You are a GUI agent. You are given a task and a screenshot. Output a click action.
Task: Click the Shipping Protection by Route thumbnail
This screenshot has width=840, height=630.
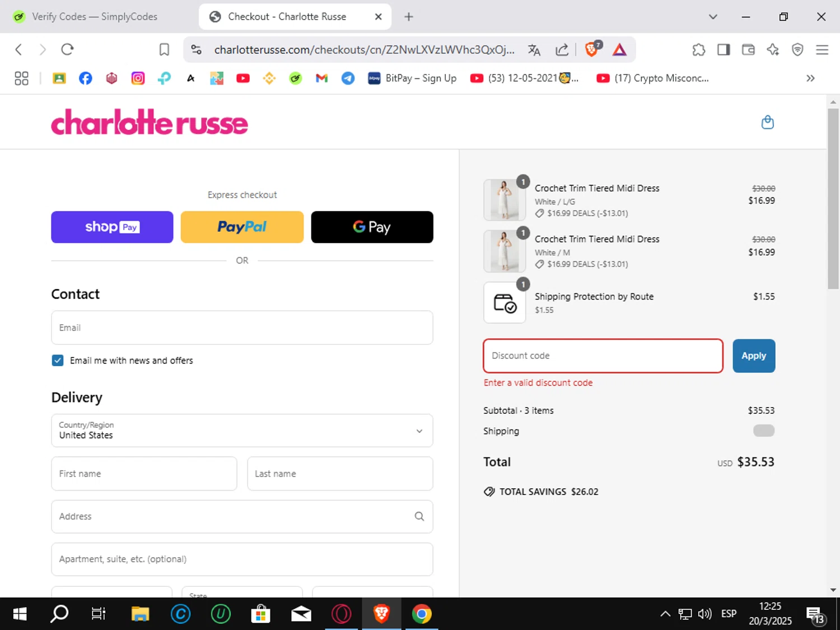[505, 302]
